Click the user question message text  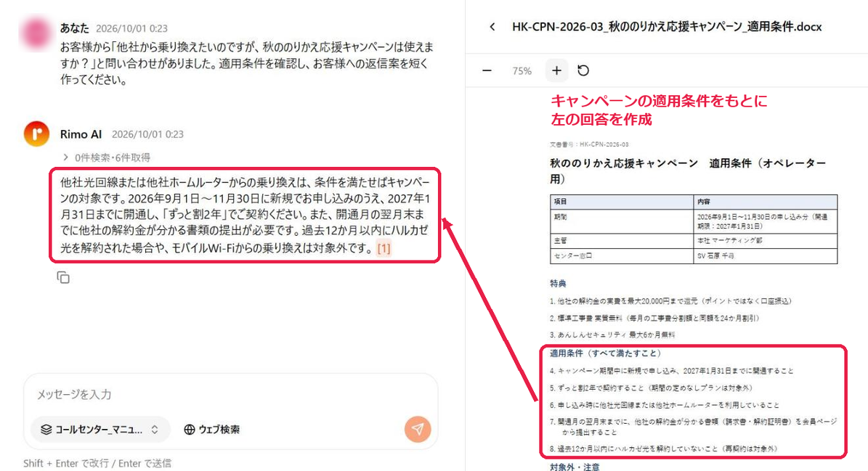tap(247, 63)
